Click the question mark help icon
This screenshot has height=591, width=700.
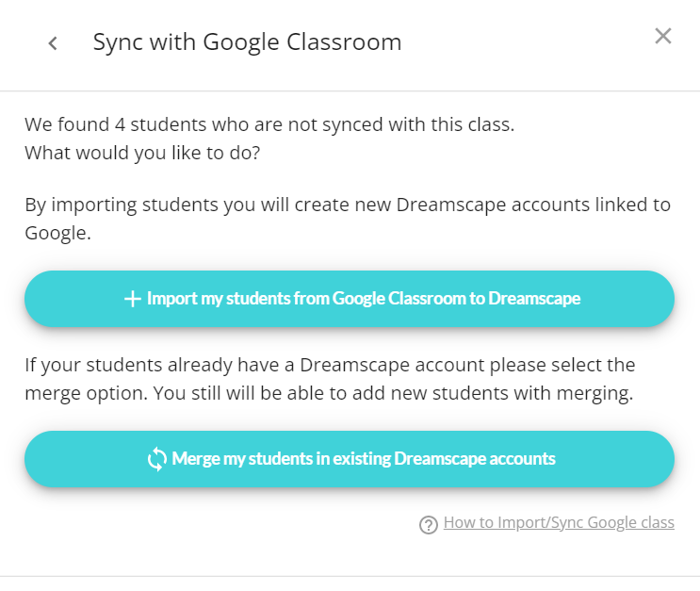click(429, 525)
